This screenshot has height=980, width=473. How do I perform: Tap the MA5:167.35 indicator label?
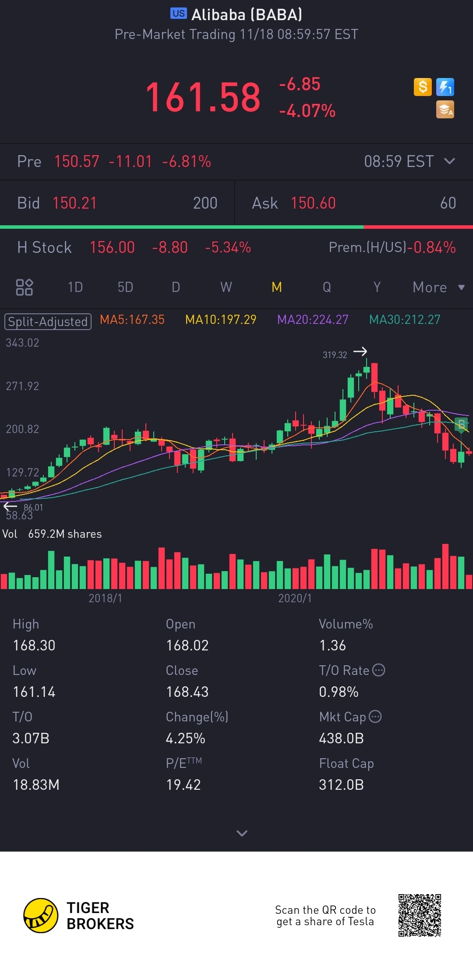(132, 320)
